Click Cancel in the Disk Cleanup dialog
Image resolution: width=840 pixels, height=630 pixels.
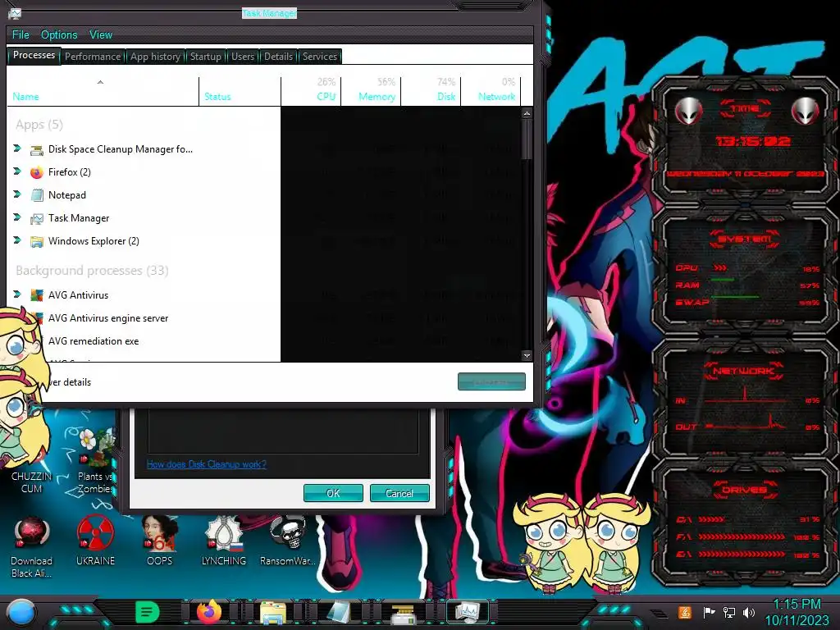(399, 493)
